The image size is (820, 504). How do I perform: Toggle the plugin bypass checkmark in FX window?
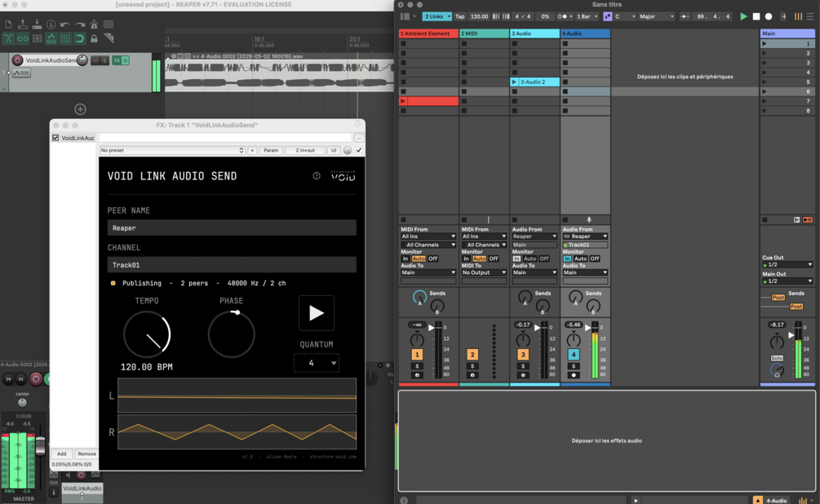click(x=359, y=151)
